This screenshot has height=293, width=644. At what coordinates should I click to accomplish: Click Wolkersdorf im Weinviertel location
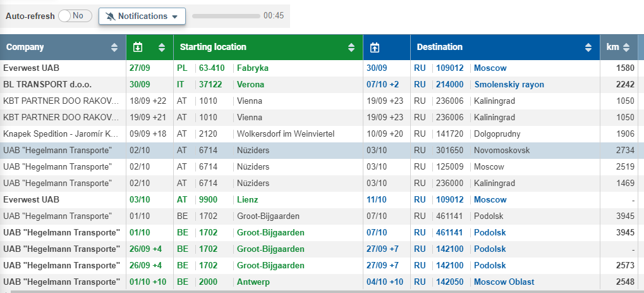point(286,134)
